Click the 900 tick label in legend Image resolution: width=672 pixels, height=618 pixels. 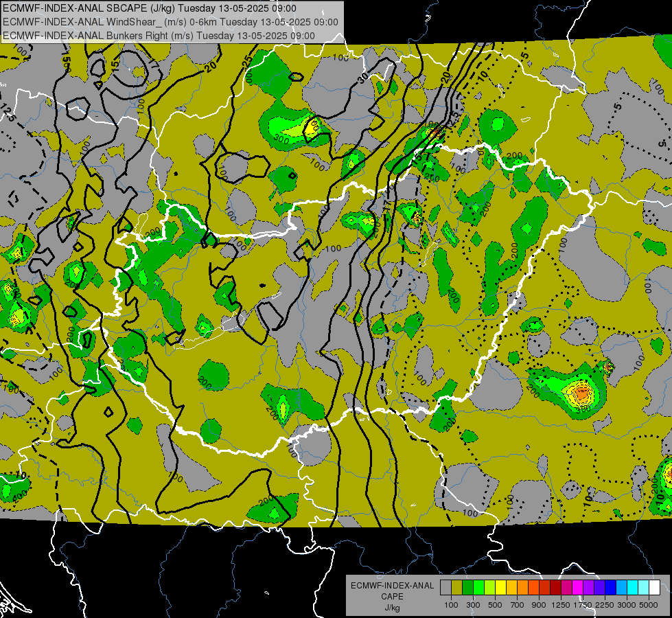tap(539, 605)
